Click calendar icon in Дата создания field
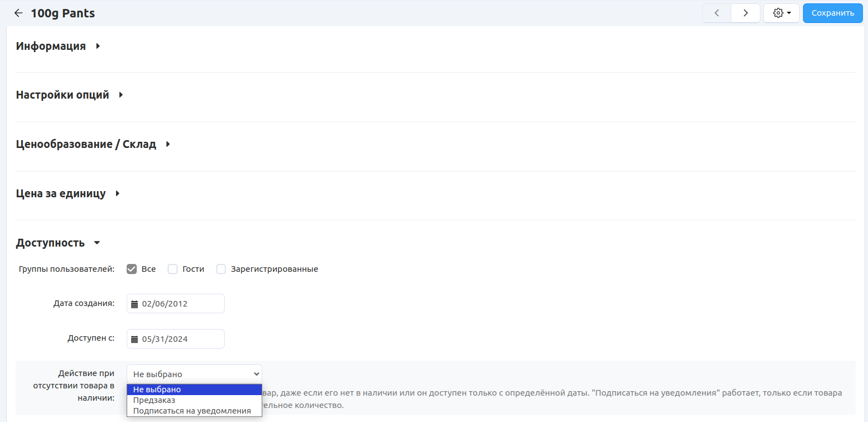Screen dimensions: 868x422 point(134,304)
